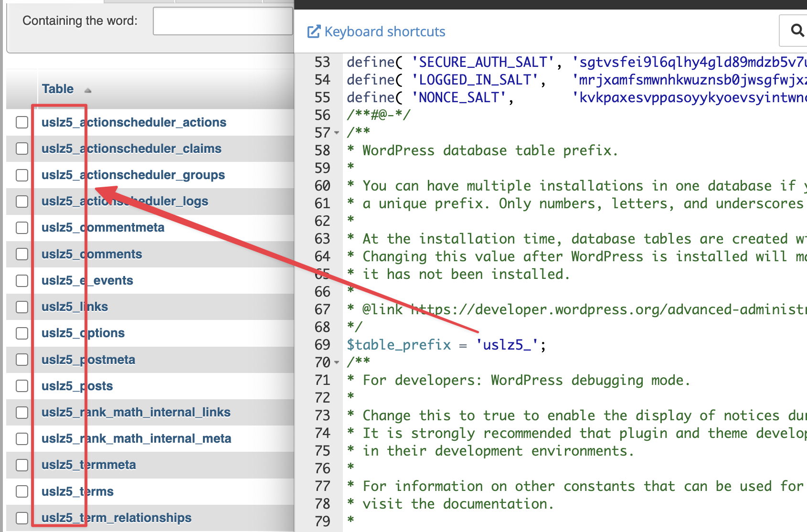Image resolution: width=807 pixels, height=532 pixels.
Task: Tick the uslz5_actionscheduler_groups checkbox
Action: pos(22,175)
